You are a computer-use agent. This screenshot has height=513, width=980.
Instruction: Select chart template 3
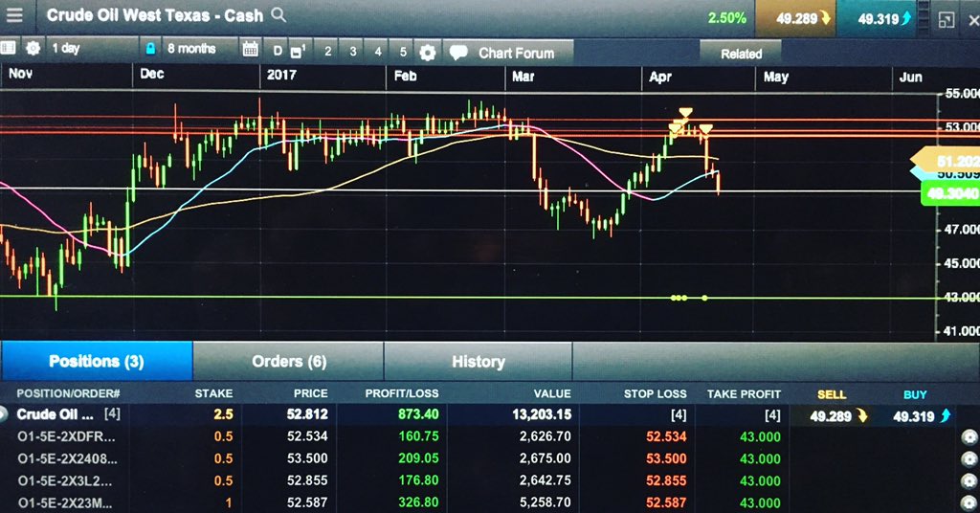[352, 52]
